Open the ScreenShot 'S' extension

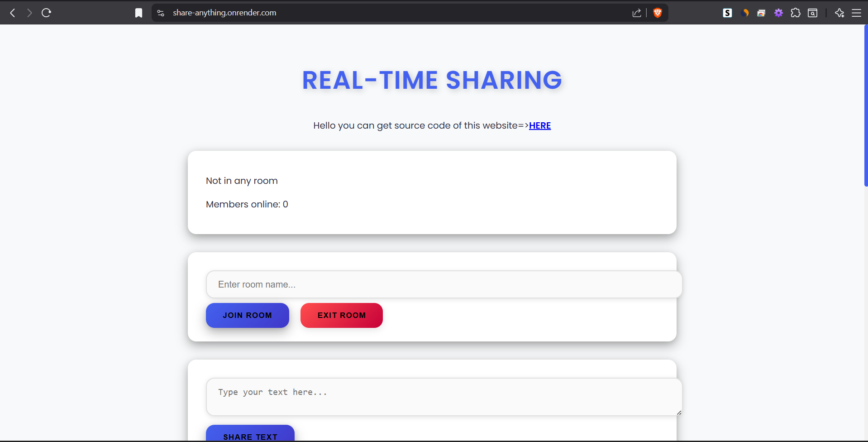(727, 13)
